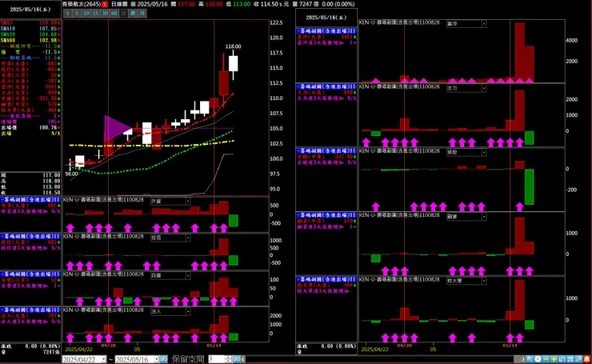Click the 98.00 low price label
The image size is (592, 364).
71,174
